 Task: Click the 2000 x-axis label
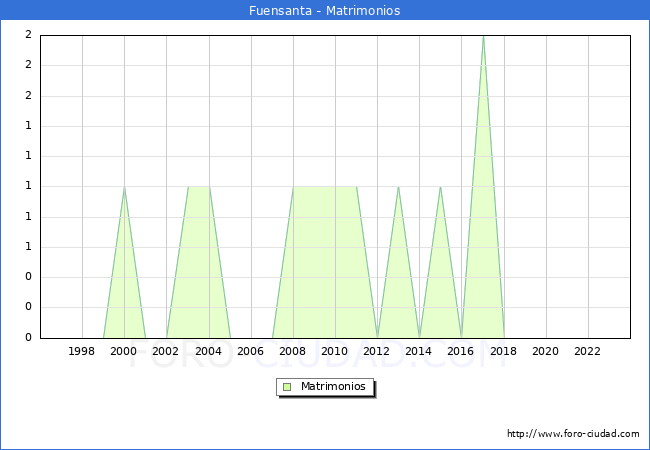124,351
